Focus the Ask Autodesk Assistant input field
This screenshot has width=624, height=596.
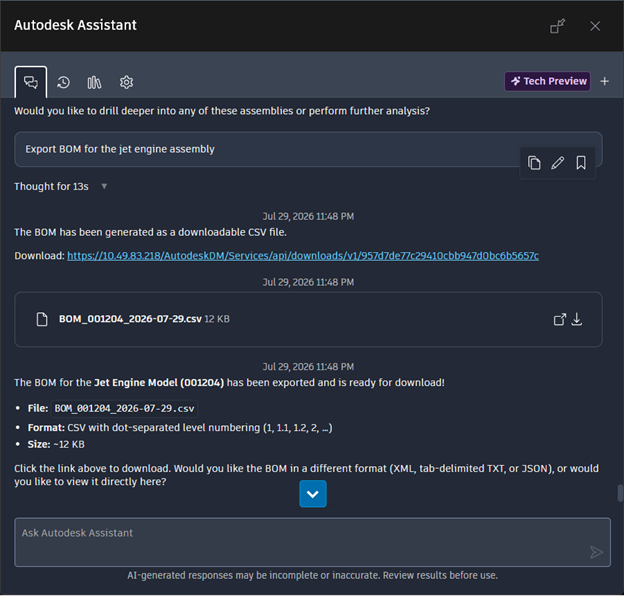tap(312, 542)
